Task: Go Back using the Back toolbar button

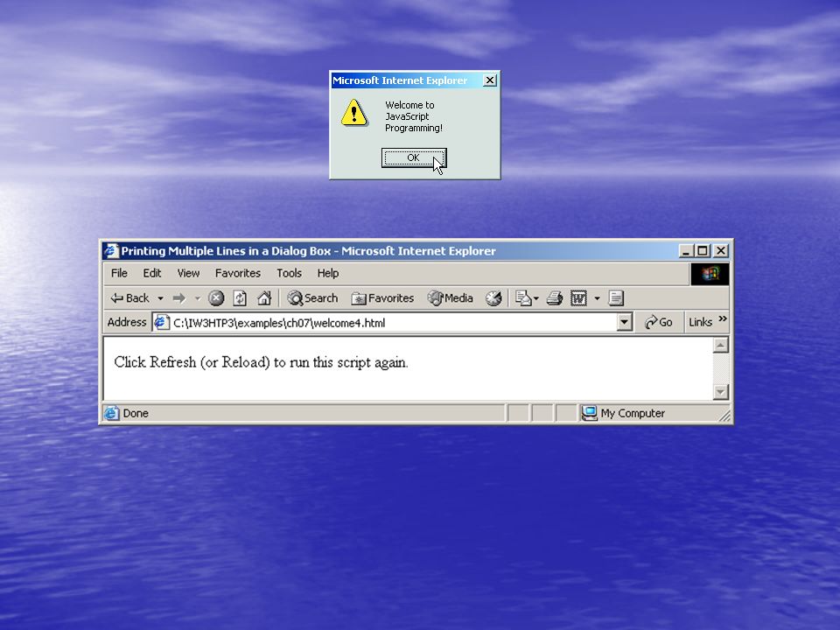Action: click(x=130, y=297)
